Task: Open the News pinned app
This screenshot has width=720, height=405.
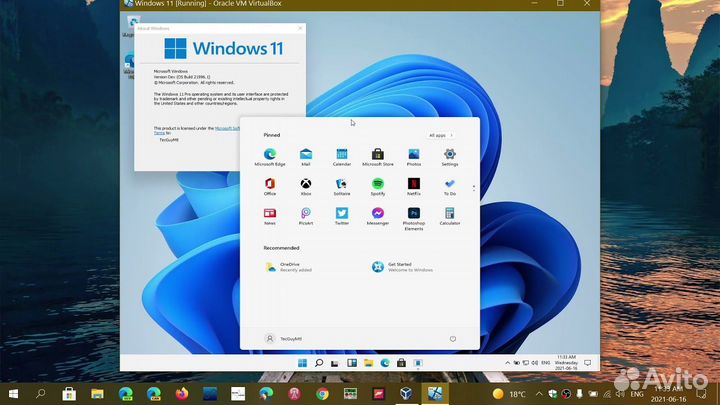Action: pyautogui.click(x=270, y=216)
